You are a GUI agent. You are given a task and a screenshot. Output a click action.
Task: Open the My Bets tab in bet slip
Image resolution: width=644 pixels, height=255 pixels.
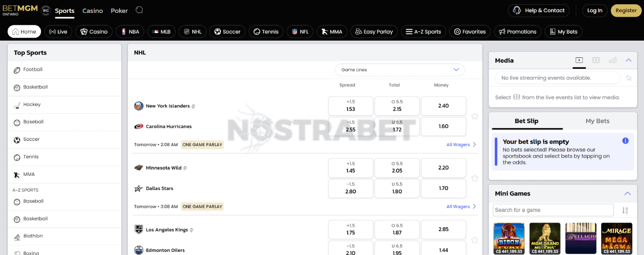[x=597, y=121]
